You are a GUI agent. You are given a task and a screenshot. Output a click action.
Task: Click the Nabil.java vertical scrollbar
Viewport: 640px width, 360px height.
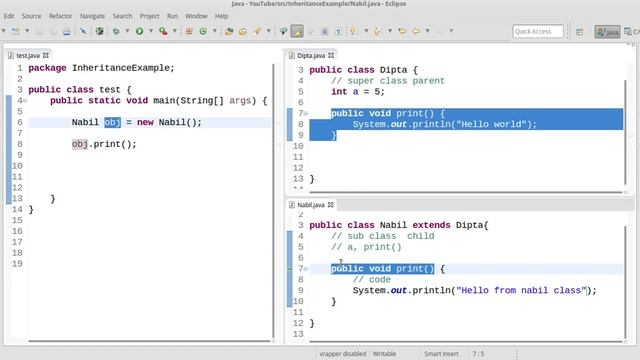[x=625, y=282]
